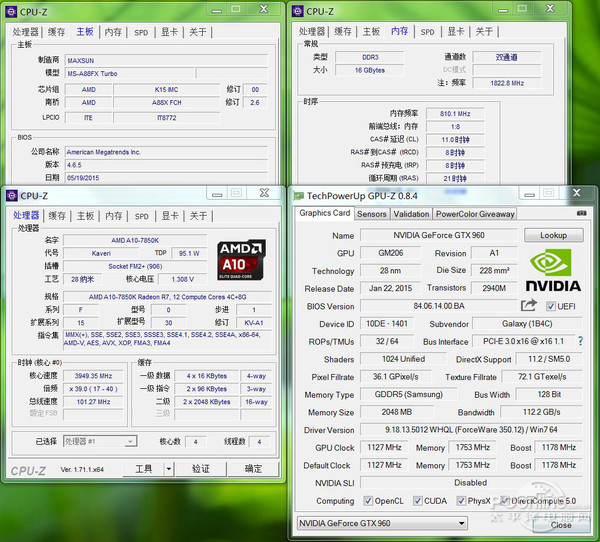Click the 2048 MB memory size value
Viewport: 600px width, 542px height.
397,412
